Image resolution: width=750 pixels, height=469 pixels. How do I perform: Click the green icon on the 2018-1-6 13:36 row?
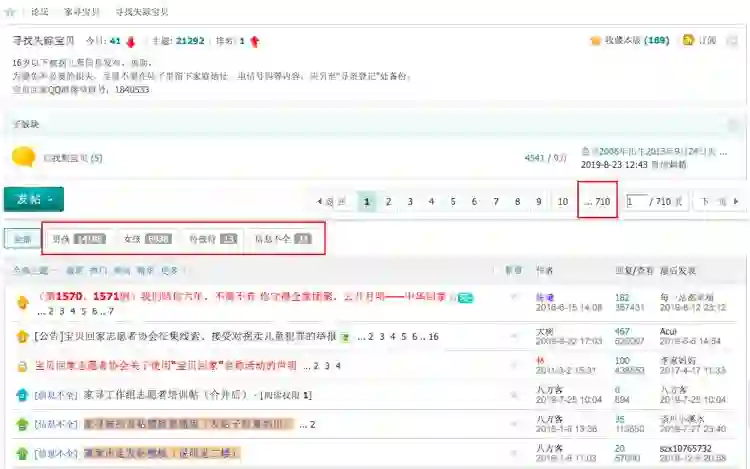click(22, 425)
